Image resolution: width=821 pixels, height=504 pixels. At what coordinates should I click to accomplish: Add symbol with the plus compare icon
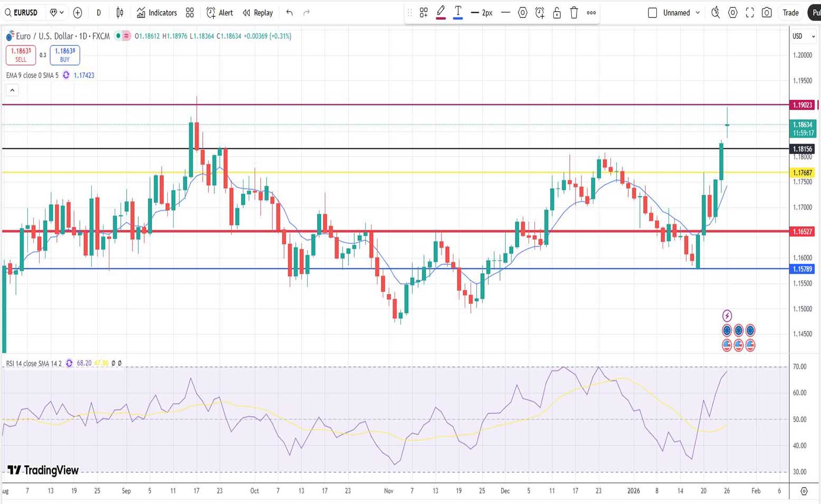78,13
